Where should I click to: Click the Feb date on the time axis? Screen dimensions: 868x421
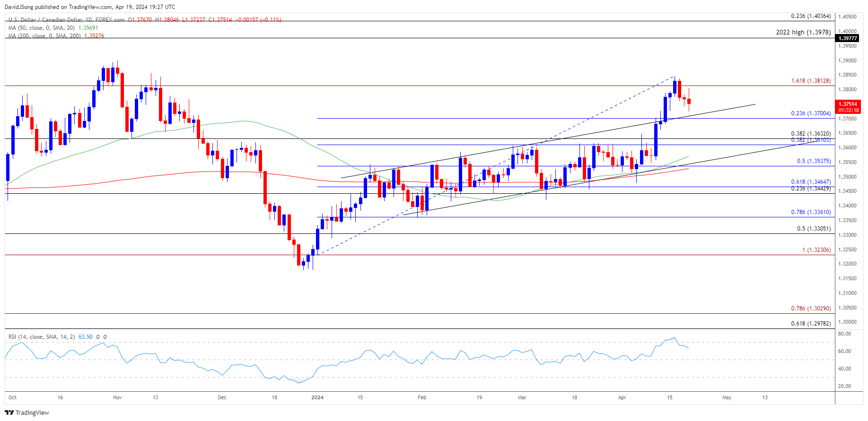pos(422,397)
